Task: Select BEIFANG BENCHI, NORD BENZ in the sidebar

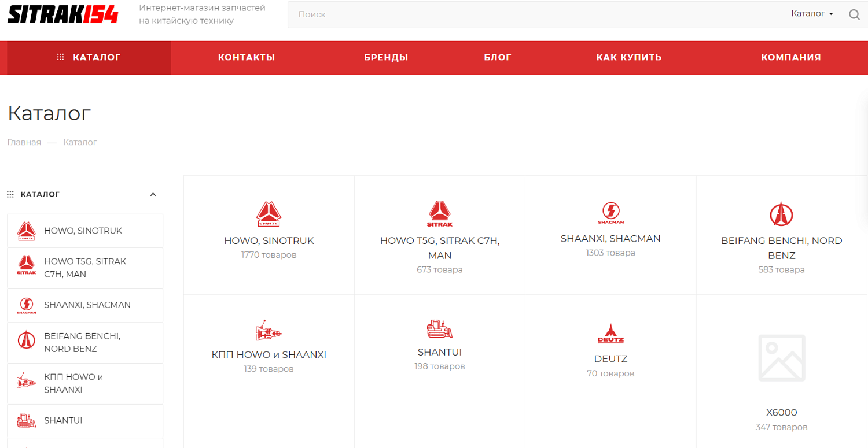Action: tap(82, 342)
